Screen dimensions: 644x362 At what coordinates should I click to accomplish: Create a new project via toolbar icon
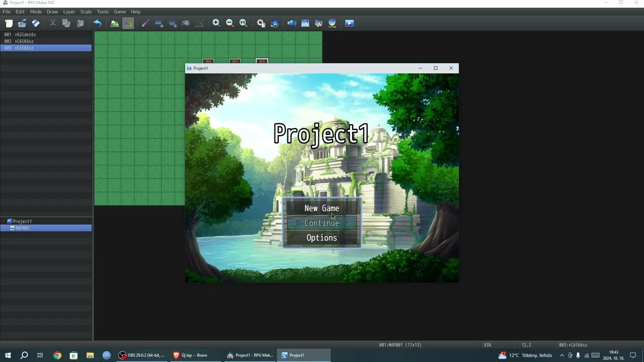click(x=9, y=23)
